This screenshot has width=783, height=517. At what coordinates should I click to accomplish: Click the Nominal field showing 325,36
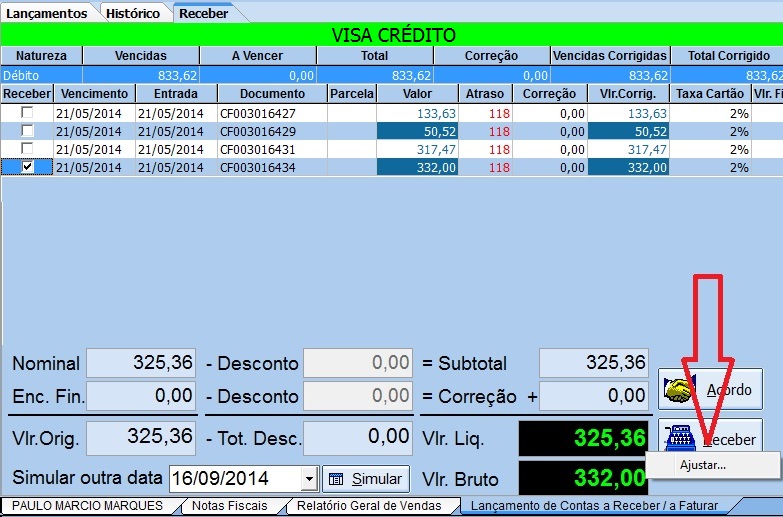(x=141, y=363)
